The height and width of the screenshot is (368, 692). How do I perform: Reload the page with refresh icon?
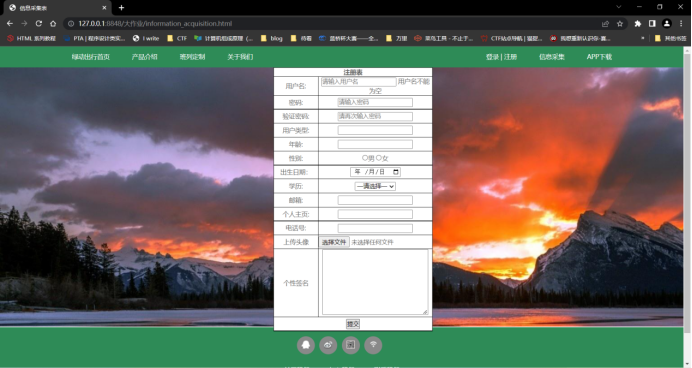[39, 23]
